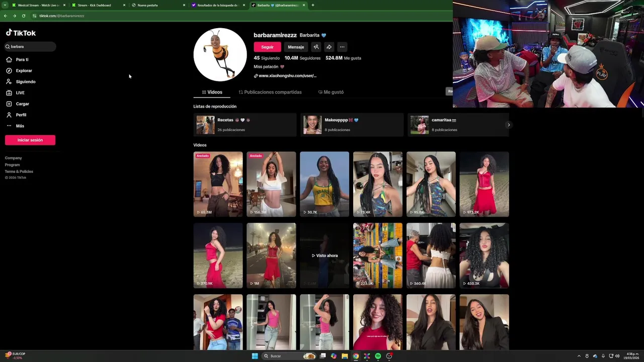
Task: Switch to Publicaciones compartidas tab
Action: [270, 92]
